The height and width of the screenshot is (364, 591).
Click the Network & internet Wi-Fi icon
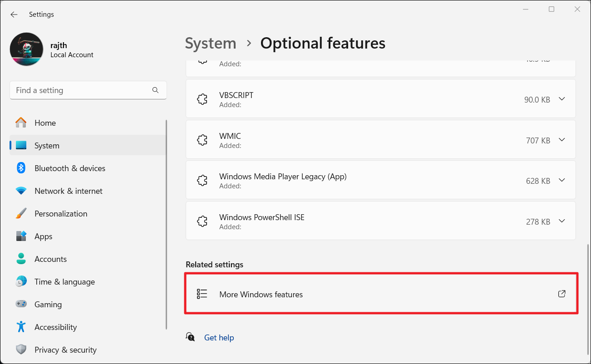[x=21, y=191]
